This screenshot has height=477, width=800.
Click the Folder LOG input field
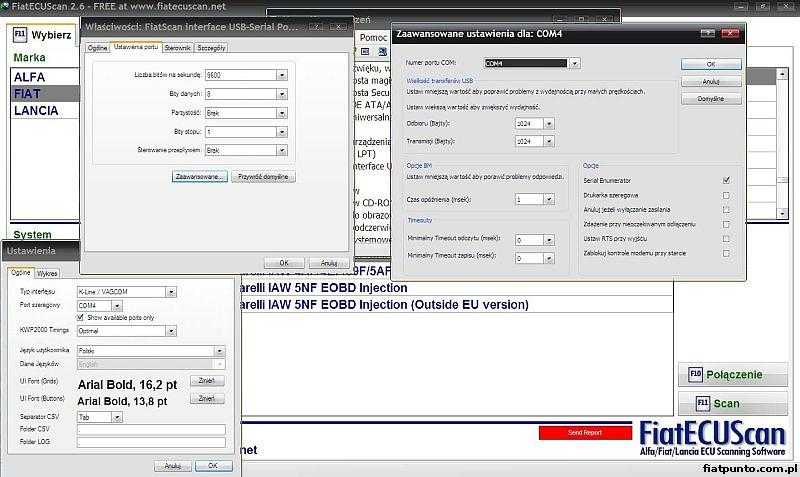click(x=151, y=442)
